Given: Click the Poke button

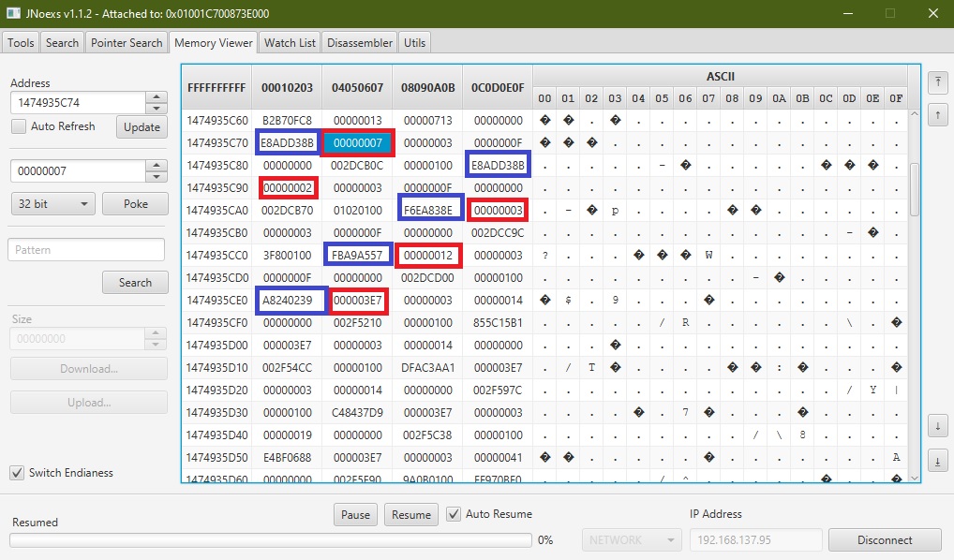Looking at the screenshot, I should pyautogui.click(x=135, y=204).
